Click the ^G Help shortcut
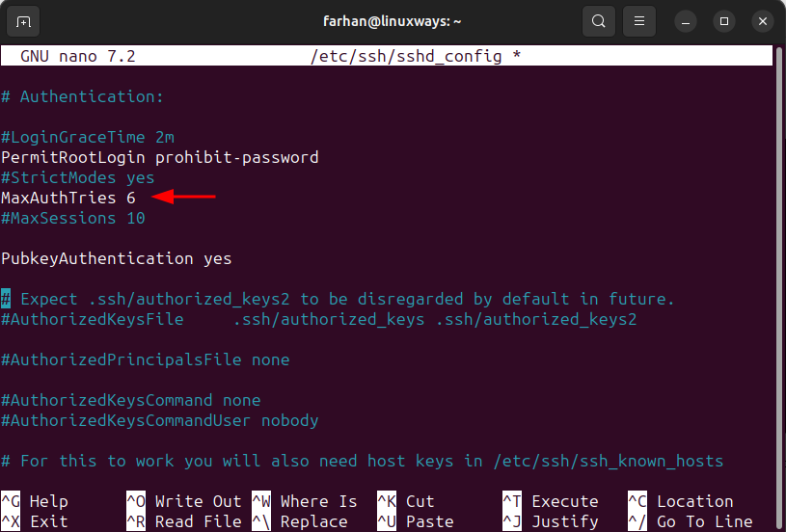Viewport: 786px width, 532px height. click(x=35, y=501)
